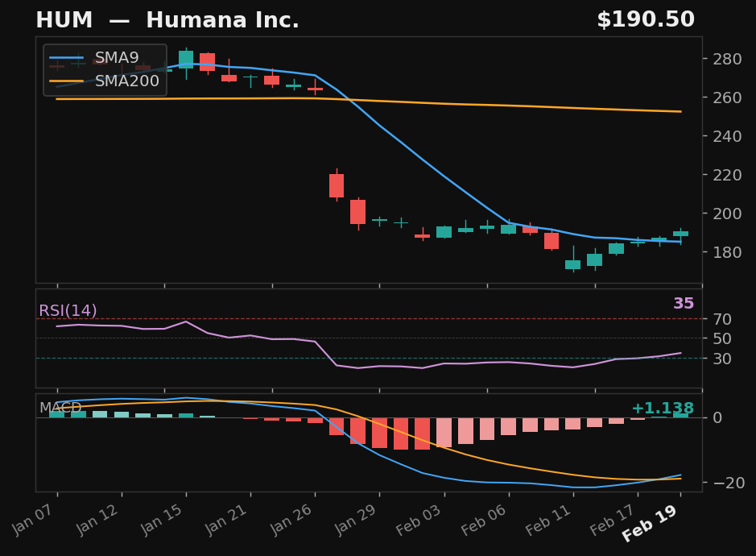Click the Feb 17 date label

(x=613, y=519)
